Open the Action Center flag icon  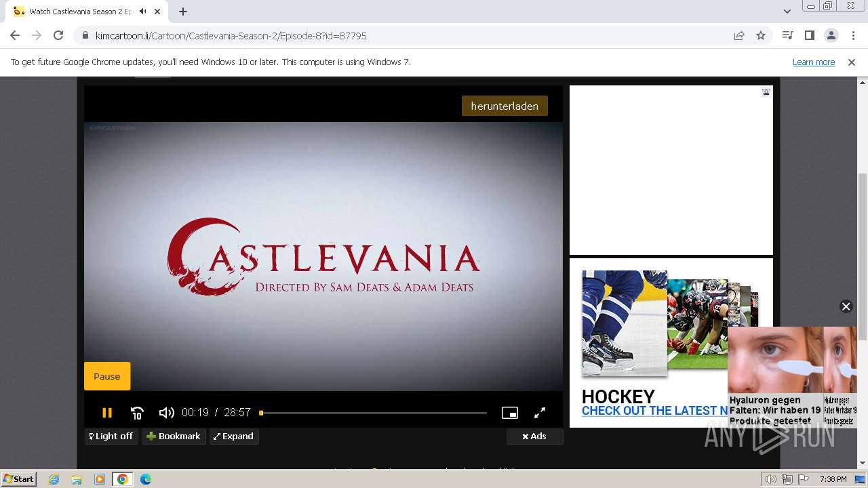point(804,479)
